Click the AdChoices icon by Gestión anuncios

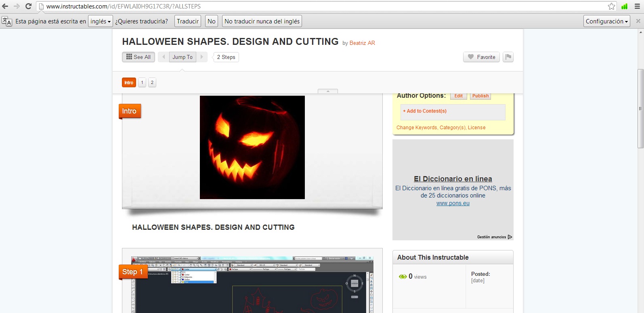[510, 237]
